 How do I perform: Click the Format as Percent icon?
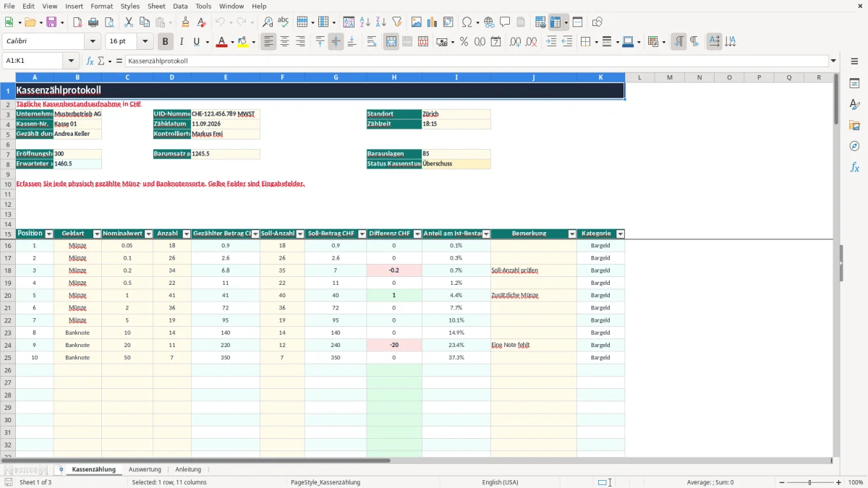(464, 42)
